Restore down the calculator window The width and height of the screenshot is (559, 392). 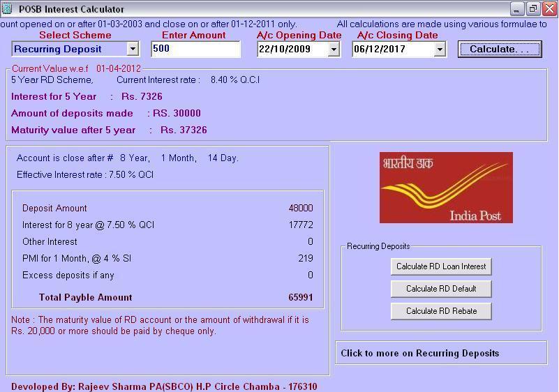pyautogui.click(x=533, y=9)
